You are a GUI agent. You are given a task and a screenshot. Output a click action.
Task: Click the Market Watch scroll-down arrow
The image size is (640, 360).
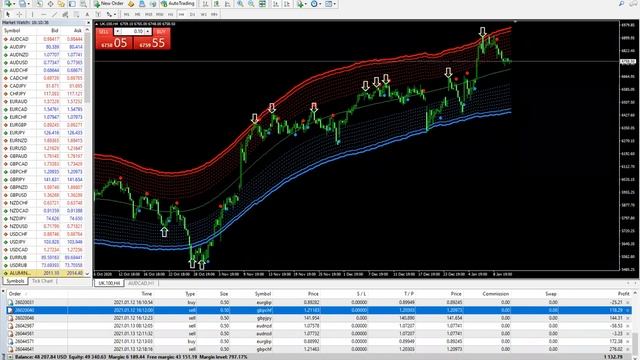88,273
